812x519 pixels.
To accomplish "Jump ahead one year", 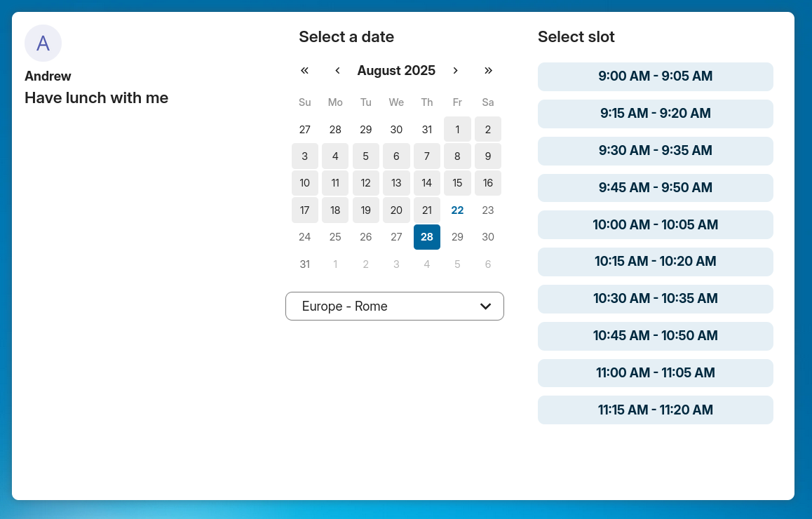I will tap(488, 70).
